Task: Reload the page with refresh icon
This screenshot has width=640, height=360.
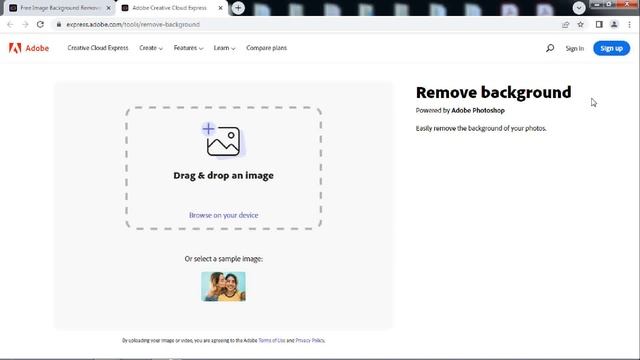Action: point(40,24)
